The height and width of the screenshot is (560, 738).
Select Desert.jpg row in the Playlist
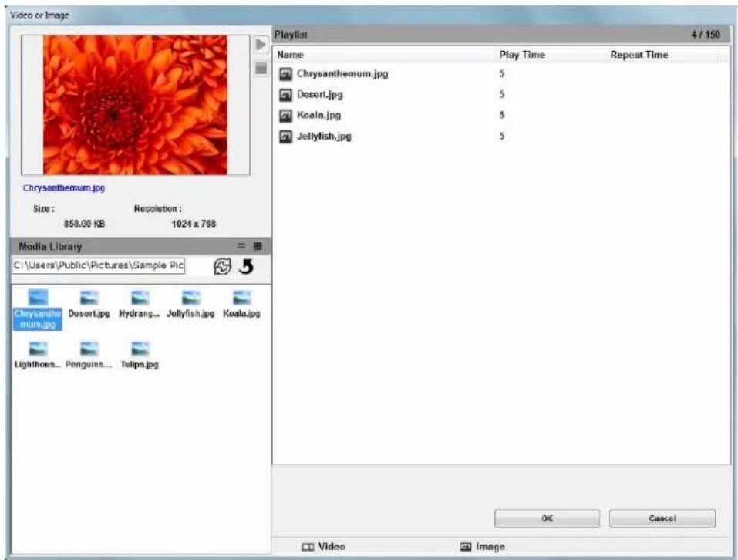click(500, 95)
